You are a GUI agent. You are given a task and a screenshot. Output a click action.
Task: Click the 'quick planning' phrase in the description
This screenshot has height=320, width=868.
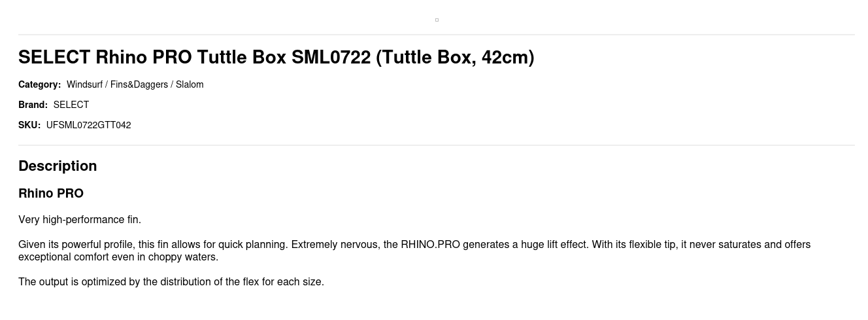tap(253, 245)
